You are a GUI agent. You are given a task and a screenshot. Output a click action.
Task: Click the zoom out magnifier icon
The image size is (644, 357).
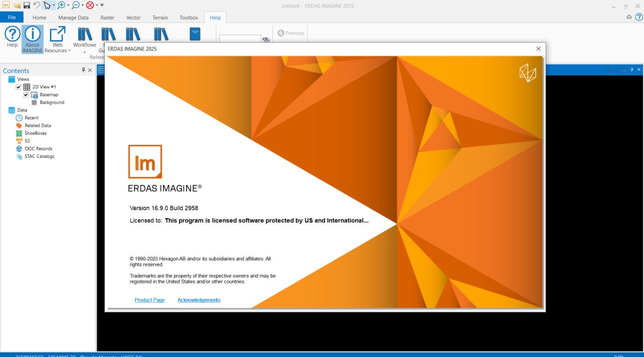coord(75,5)
